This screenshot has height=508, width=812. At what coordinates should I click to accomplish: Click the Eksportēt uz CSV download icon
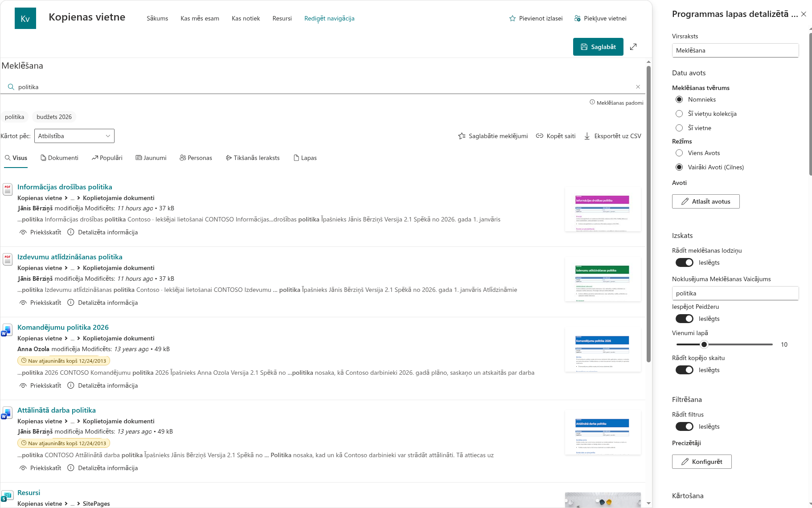587,136
